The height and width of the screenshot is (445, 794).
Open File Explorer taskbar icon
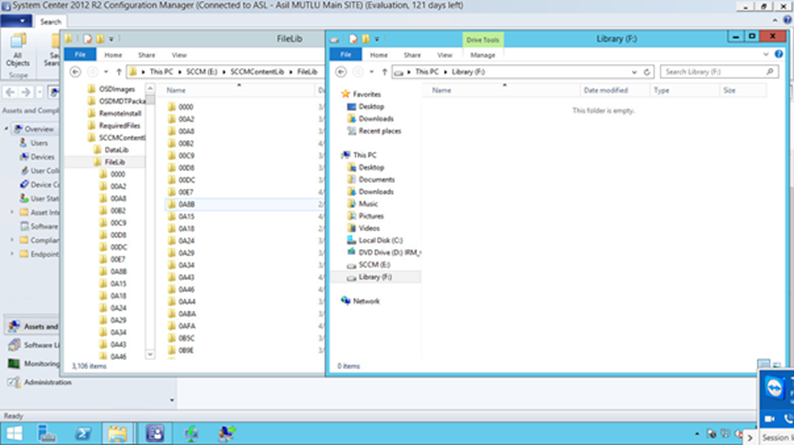coord(117,434)
